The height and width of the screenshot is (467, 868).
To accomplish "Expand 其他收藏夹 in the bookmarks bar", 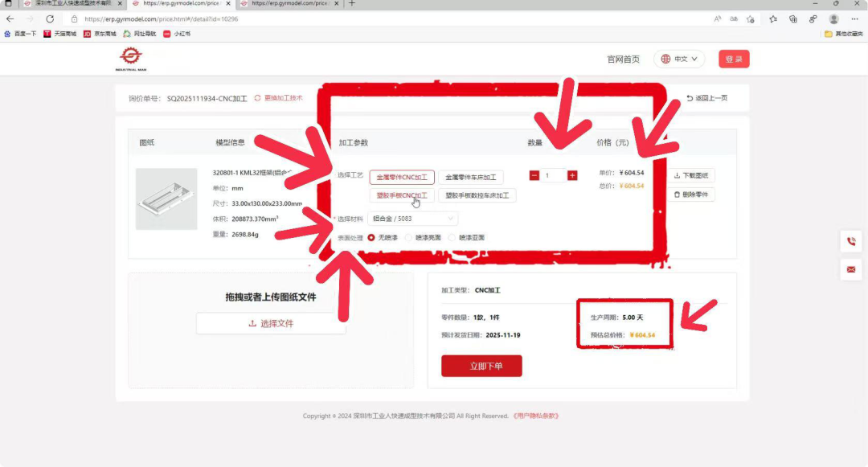I will click(x=842, y=34).
